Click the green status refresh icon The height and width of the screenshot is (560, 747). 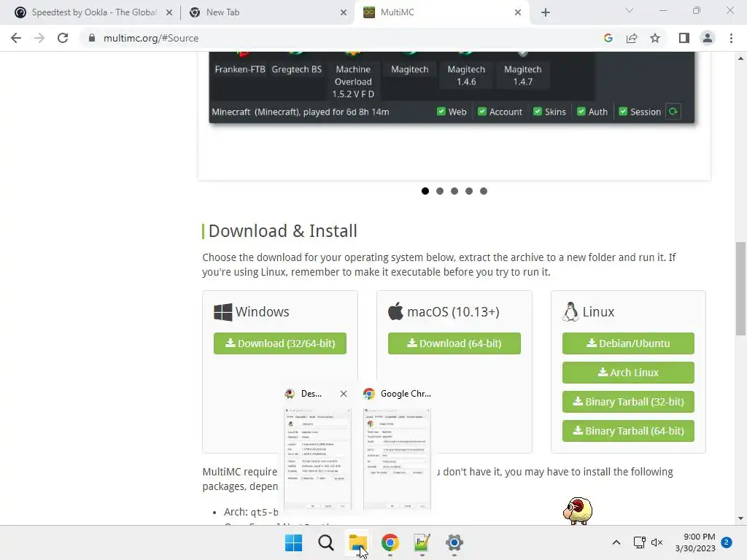[673, 112]
